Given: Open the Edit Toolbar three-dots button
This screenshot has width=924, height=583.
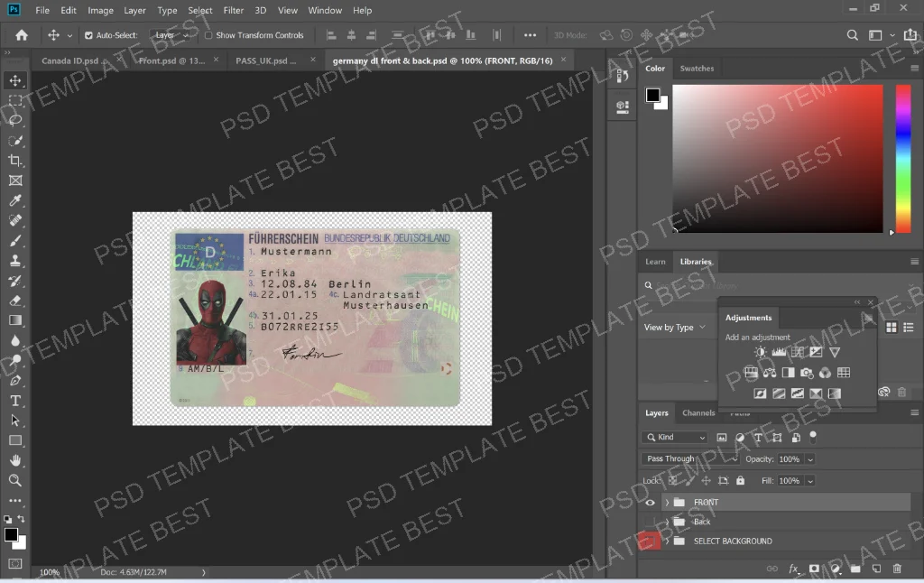Looking at the screenshot, I should point(15,501).
